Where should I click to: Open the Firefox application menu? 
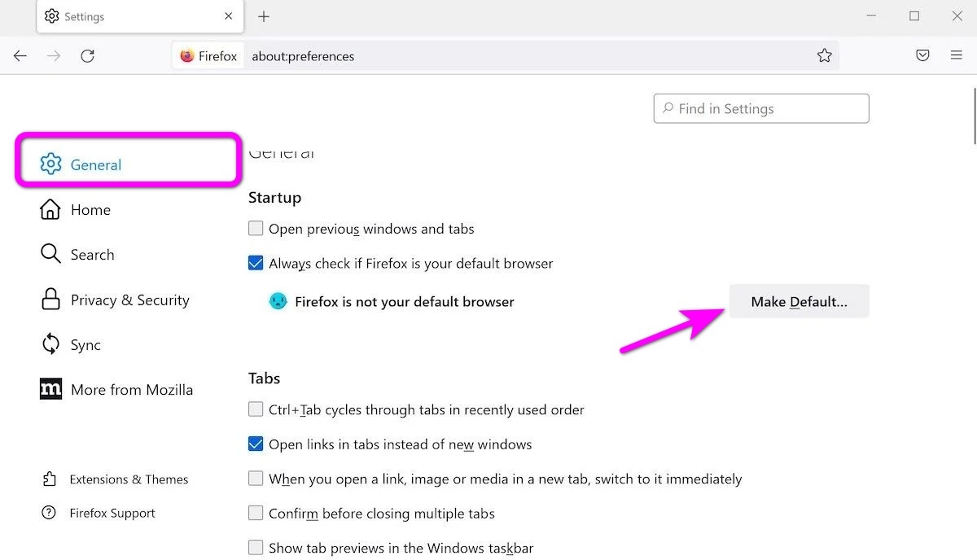coord(955,55)
